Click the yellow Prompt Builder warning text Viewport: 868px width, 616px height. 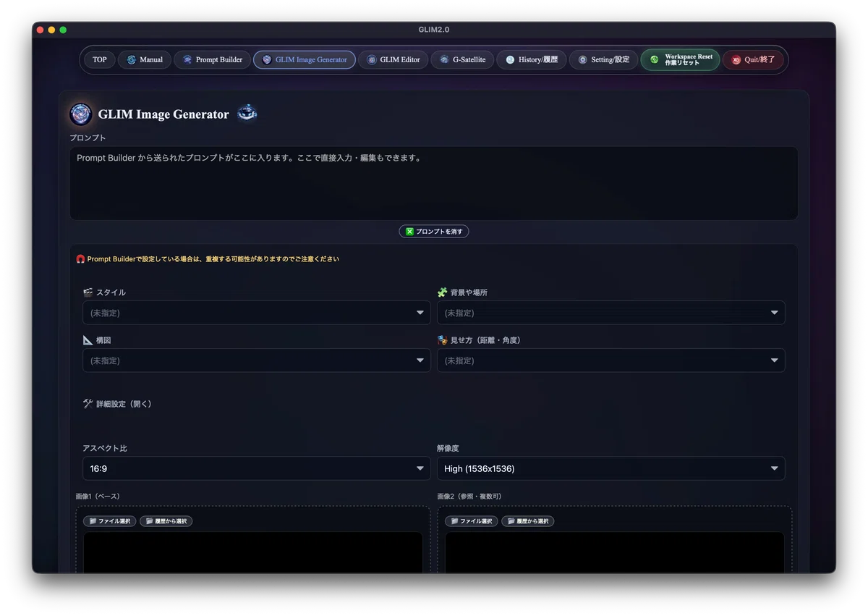213,259
